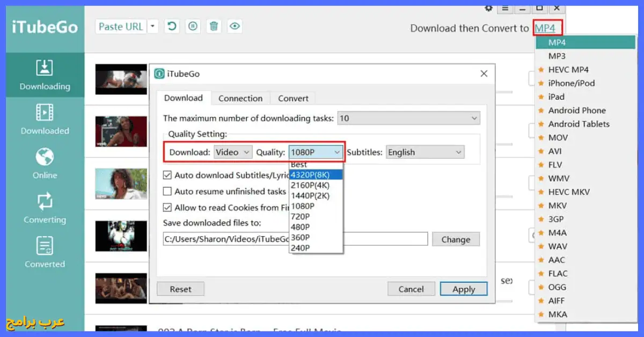Select 360P quality option
Screen dimensions: 644x337
click(x=316, y=238)
